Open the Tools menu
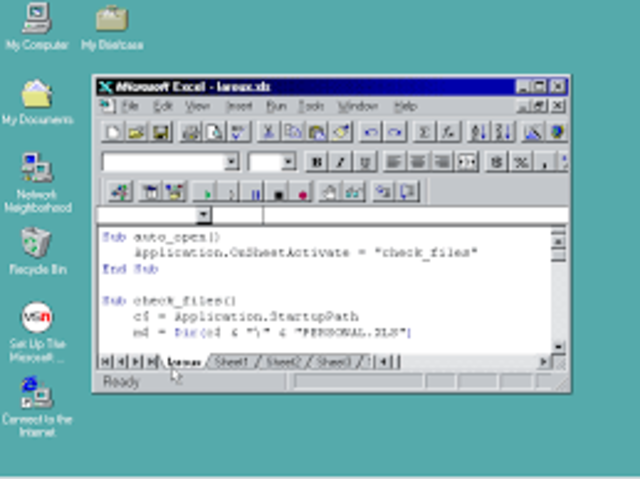Viewport: 640px width, 479px height. 311,106
